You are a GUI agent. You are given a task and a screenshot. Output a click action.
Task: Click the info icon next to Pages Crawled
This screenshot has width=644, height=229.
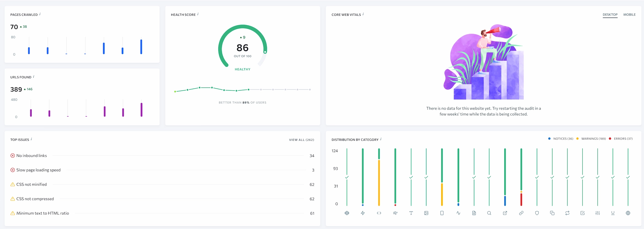tap(40, 14)
